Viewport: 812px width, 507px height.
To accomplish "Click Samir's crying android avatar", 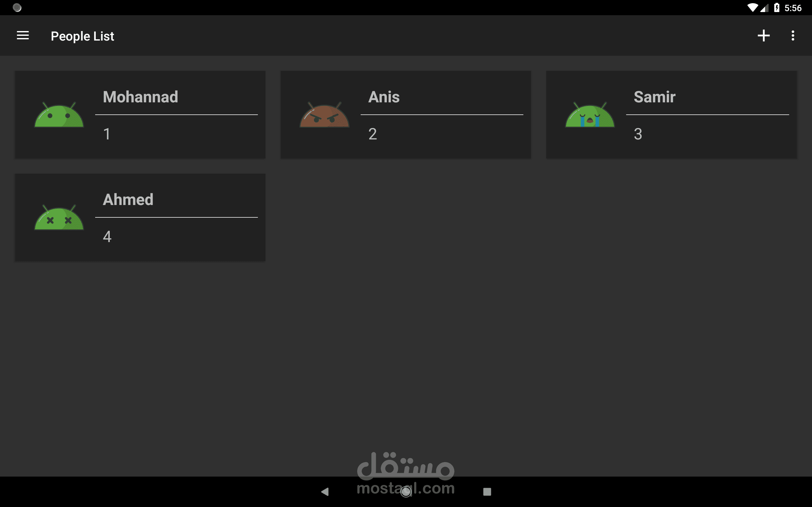I will (x=590, y=115).
